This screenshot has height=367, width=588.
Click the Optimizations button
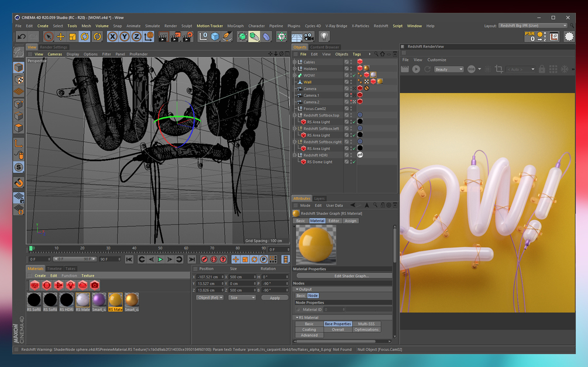click(366, 330)
